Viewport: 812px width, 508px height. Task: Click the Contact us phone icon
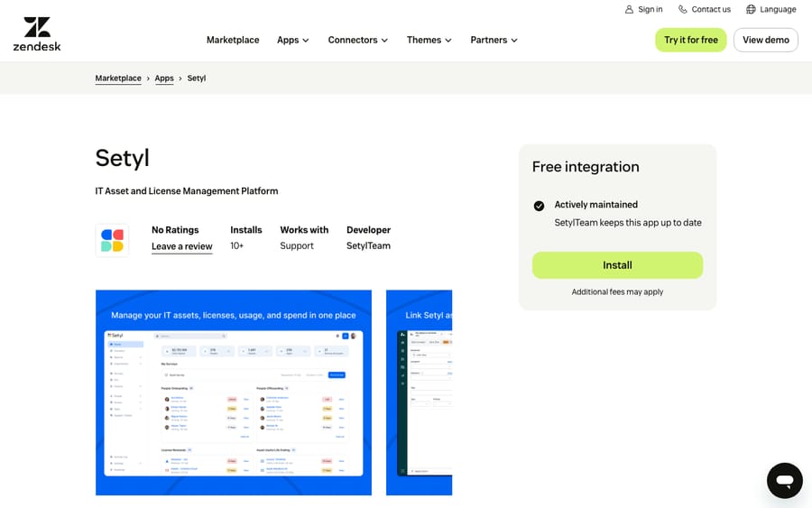pos(683,9)
